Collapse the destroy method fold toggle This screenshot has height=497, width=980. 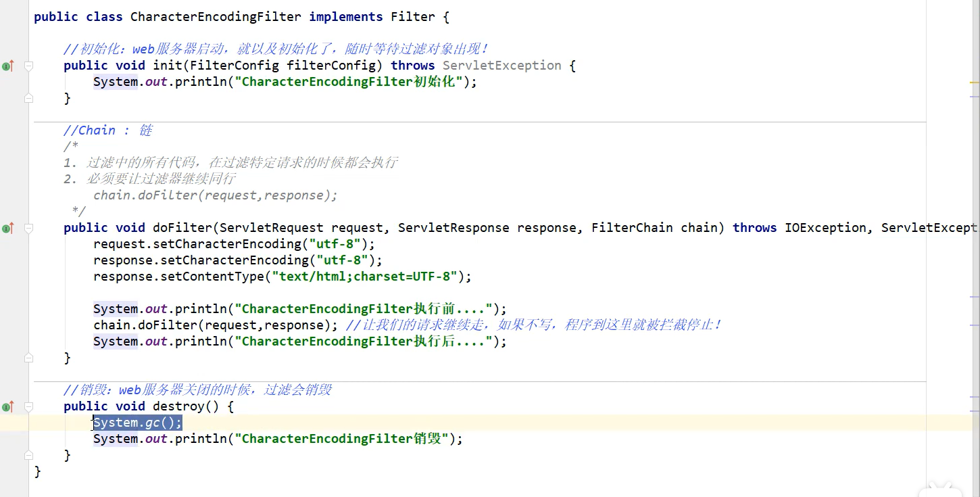(28, 406)
